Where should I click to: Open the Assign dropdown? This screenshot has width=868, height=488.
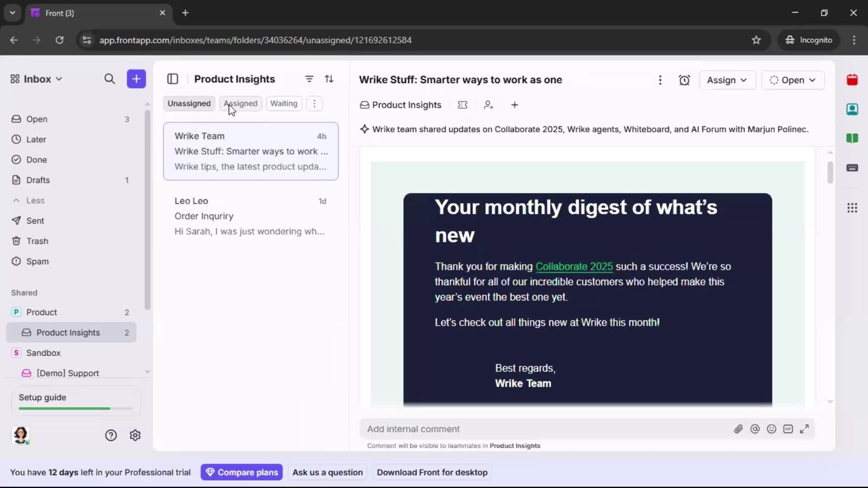(727, 80)
